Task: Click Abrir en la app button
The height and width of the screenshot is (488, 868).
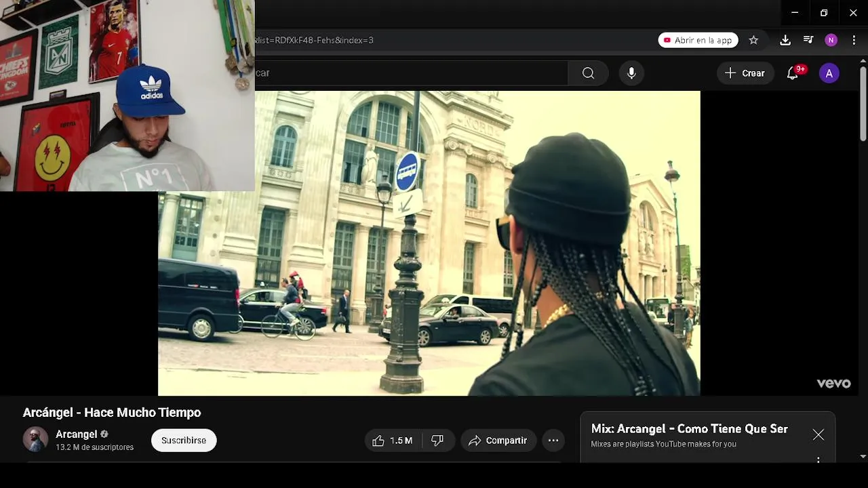Action: tap(698, 40)
